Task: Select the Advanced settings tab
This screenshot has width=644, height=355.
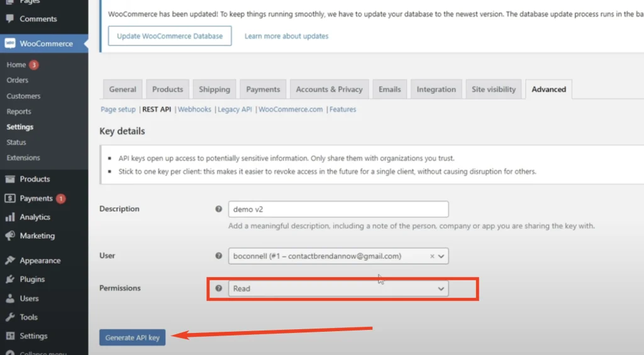Action: click(x=548, y=89)
